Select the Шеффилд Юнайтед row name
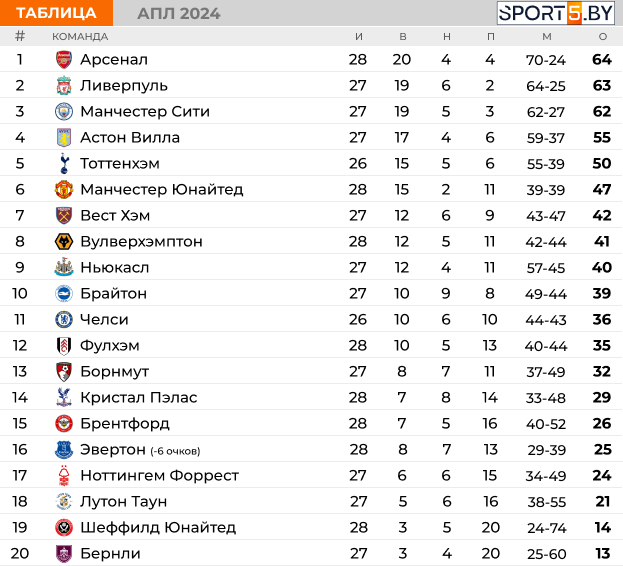Image resolution: width=623 pixels, height=566 pixels. (x=158, y=527)
